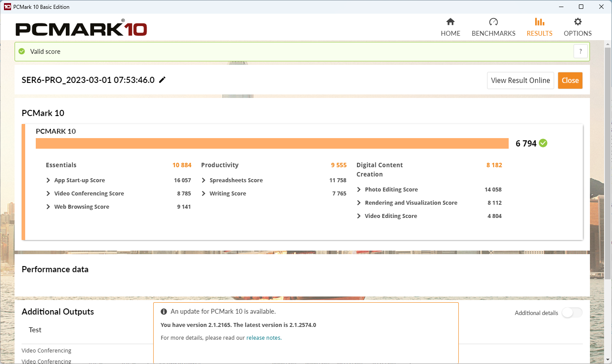The height and width of the screenshot is (364, 612).
Task: Click the result name SER6-PRO_2023-03-01 07:53:46.0
Action: [88, 80]
